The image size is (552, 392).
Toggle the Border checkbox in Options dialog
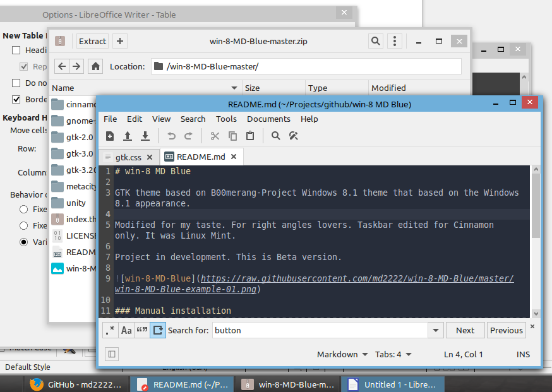[x=16, y=99]
